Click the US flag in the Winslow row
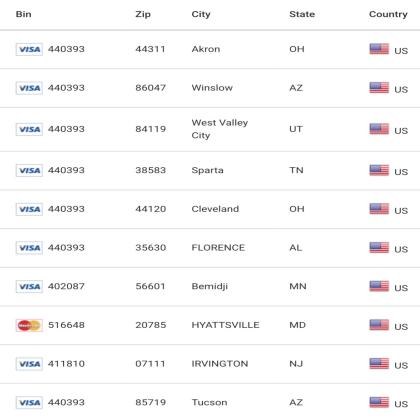The image size is (420, 420). click(x=379, y=88)
